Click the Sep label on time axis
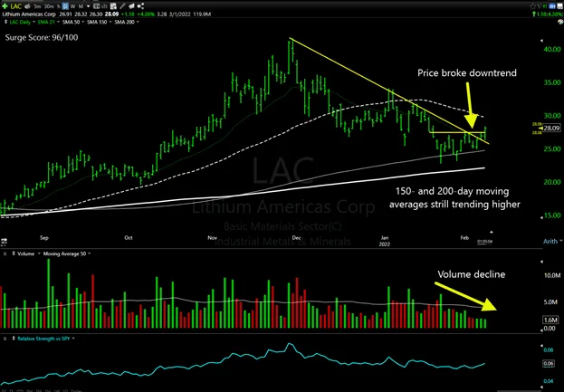 coord(43,238)
